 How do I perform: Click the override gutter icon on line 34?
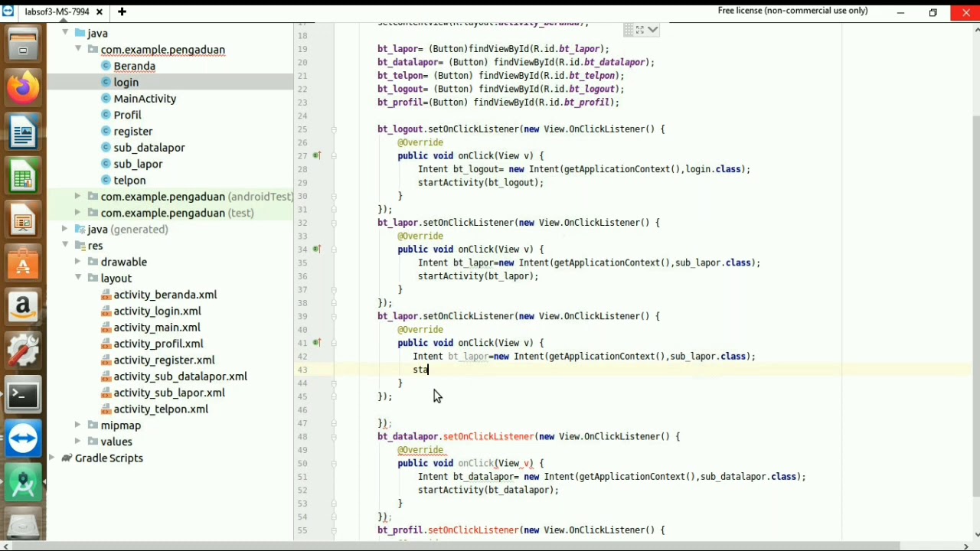point(317,249)
